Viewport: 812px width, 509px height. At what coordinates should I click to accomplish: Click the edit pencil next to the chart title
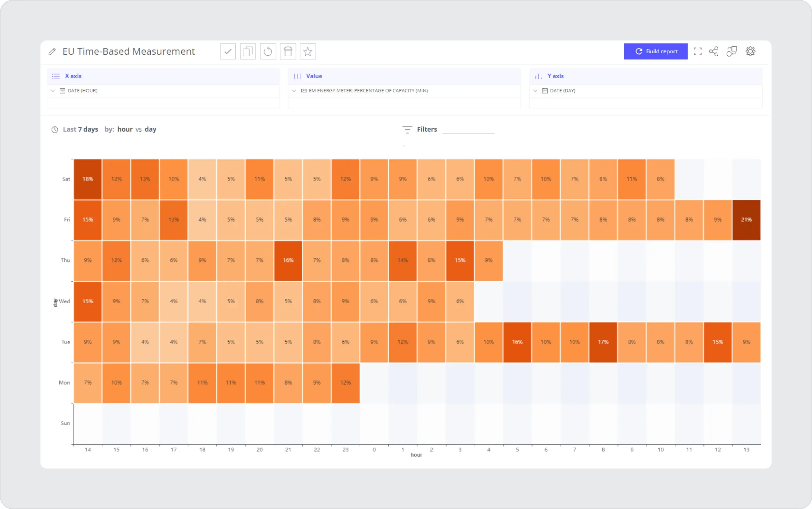[x=52, y=51]
